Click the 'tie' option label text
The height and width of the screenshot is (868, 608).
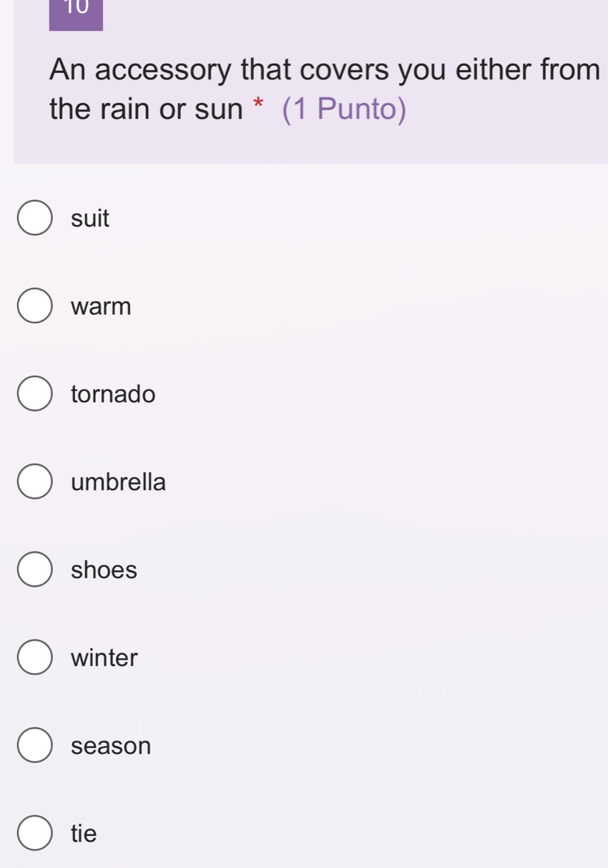84,834
